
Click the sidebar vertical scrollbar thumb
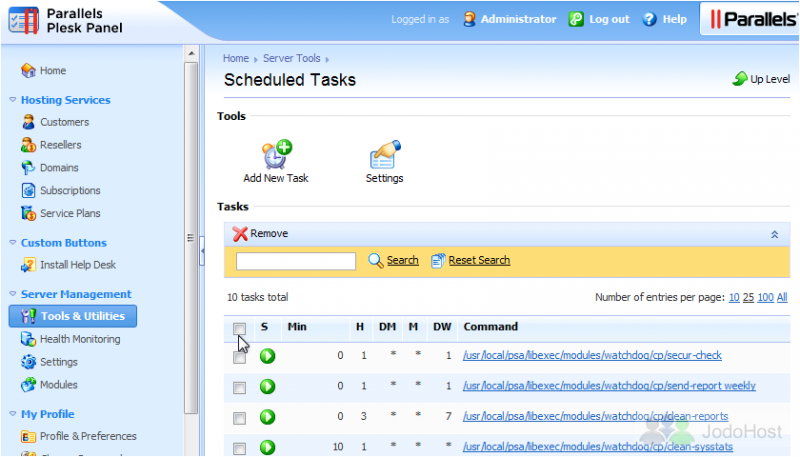point(191,238)
